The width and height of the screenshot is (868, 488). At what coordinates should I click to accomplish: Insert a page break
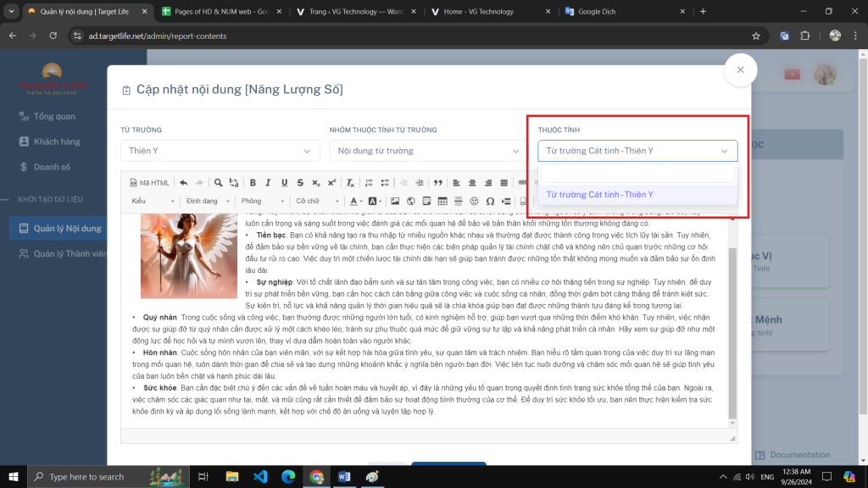506,201
